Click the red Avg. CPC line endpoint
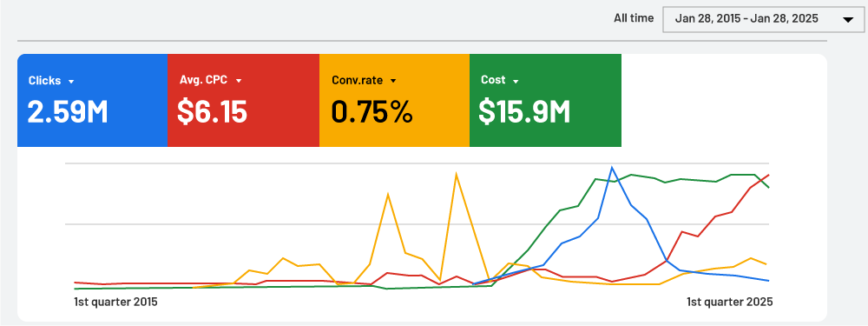 [768, 176]
